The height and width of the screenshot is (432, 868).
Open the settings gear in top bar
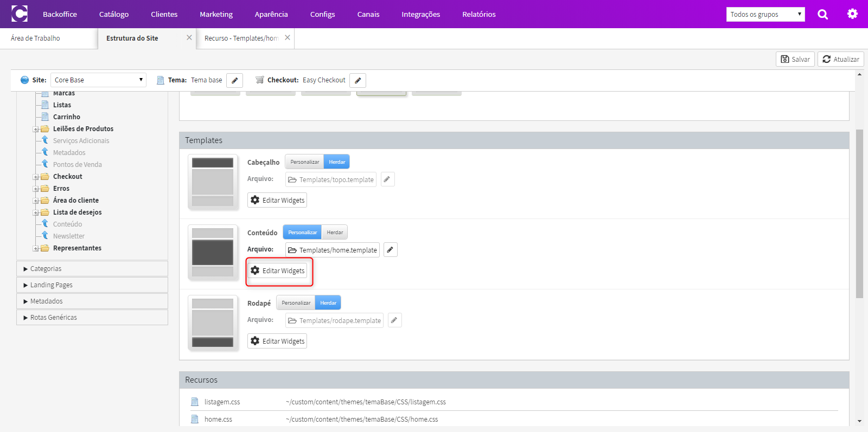click(x=852, y=14)
